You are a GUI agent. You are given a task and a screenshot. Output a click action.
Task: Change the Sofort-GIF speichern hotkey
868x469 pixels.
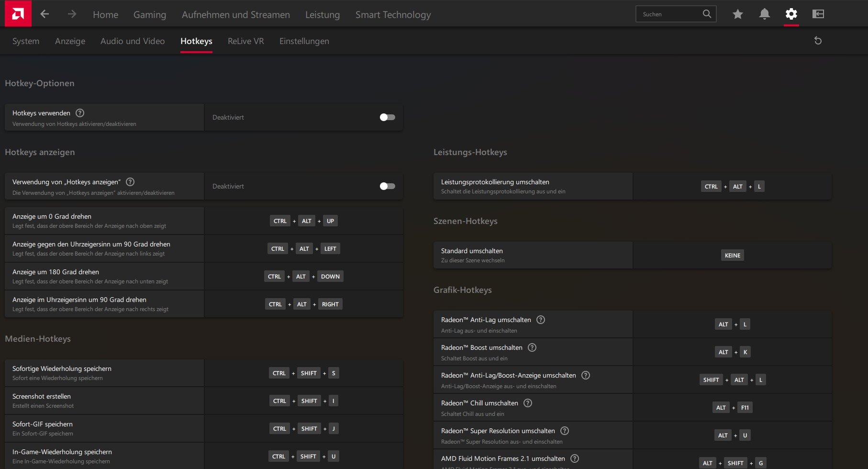click(304, 428)
